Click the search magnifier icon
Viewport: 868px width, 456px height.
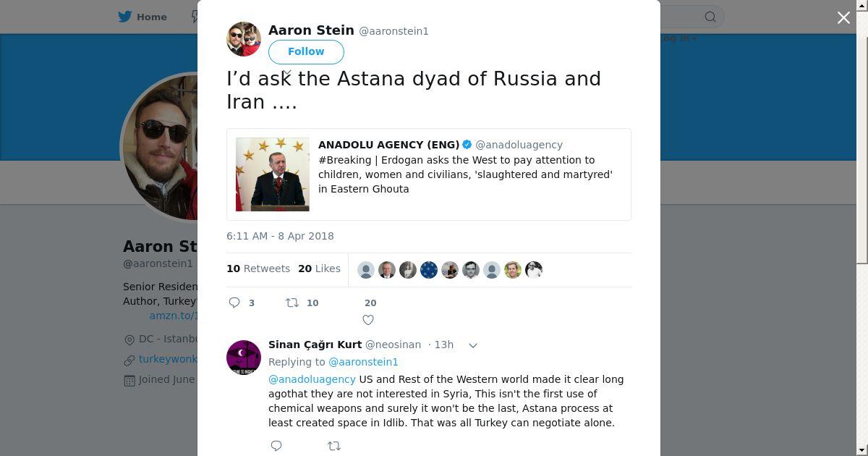point(710,17)
